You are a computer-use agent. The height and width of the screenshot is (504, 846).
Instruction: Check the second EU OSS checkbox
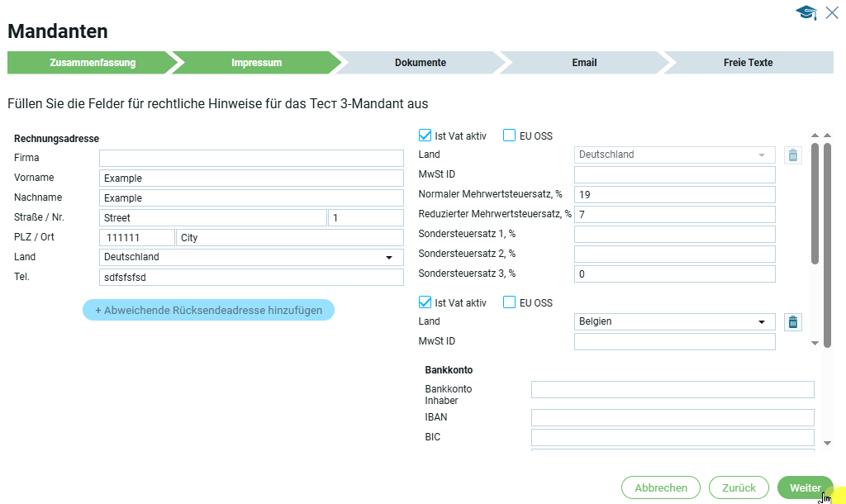coord(510,302)
